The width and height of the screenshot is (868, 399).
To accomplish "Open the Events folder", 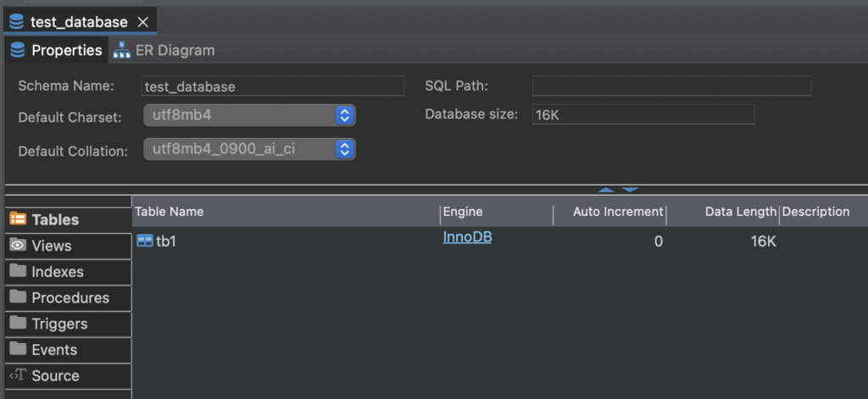I will coord(54,350).
